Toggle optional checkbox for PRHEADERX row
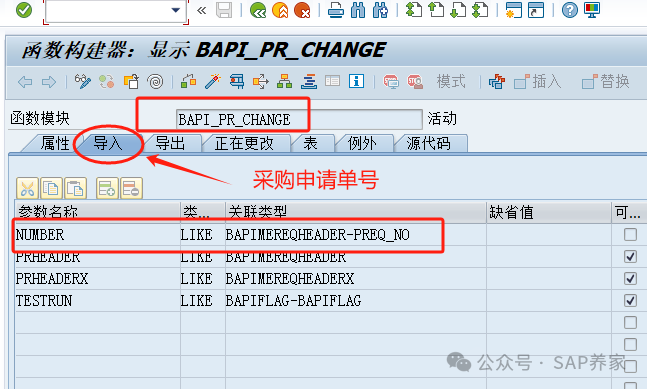Image resolution: width=647 pixels, height=389 pixels. click(630, 278)
